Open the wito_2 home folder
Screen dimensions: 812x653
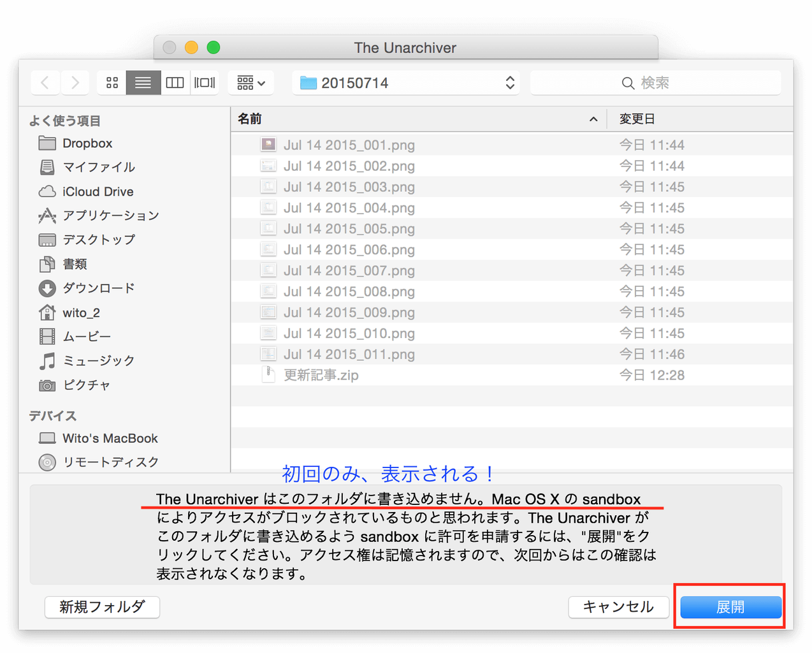tap(81, 312)
